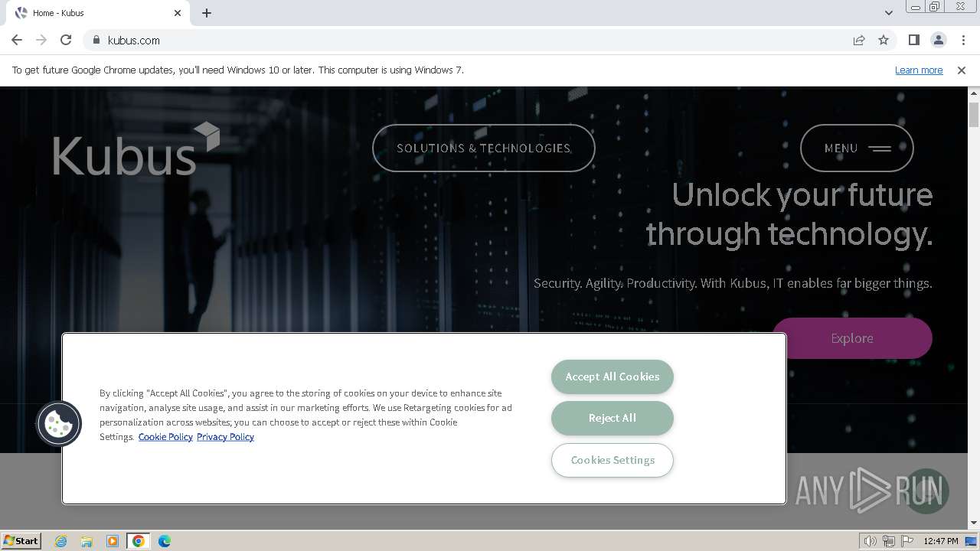Image resolution: width=980 pixels, height=551 pixels.
Task: Open Chrome's three-dot menu
Action: tap(963, 41)
